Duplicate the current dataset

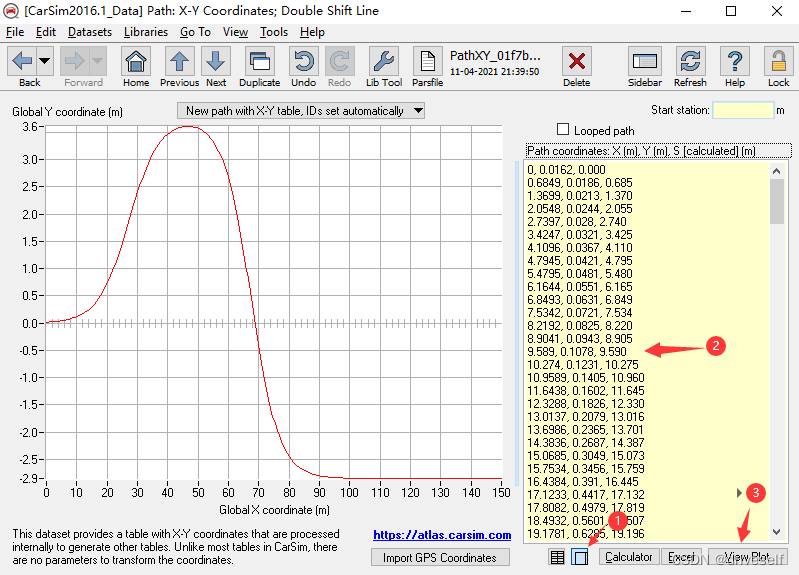(x=259, y=61)
